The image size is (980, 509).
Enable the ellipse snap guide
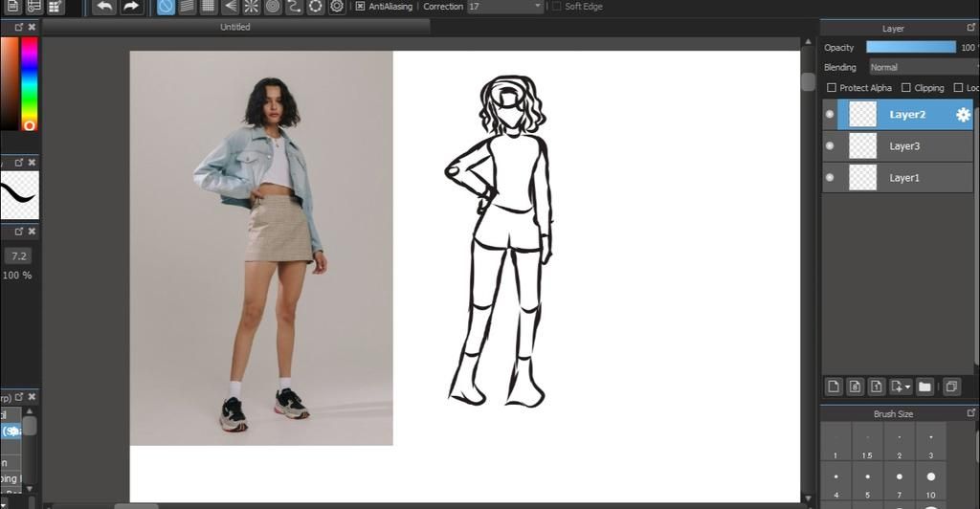point(316,7)
